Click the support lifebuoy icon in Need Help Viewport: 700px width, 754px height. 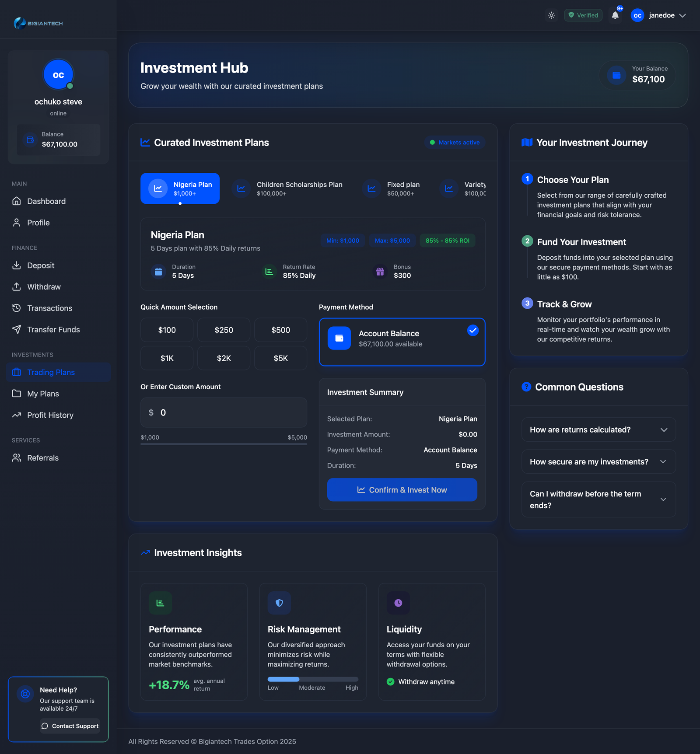tap(25, 694)
